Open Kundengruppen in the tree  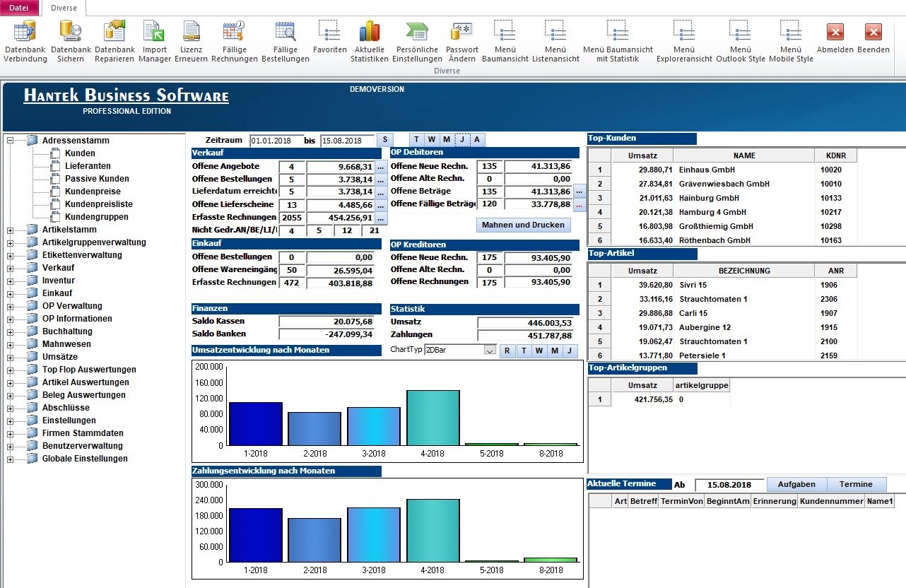(96, 217)
